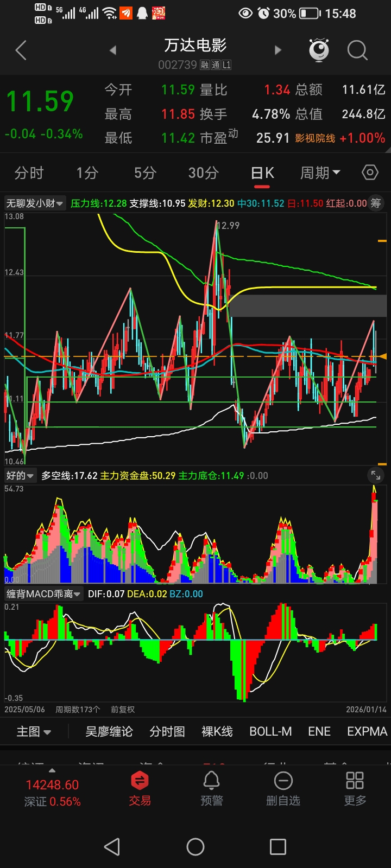The image size is (391, 868).
Task: Tap Android recent apps square
Action: 278,847
